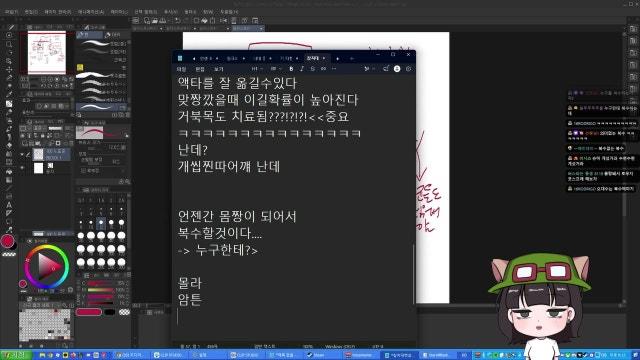
Task: Toggle visibility of the white paper layer
Action: (x=22, y=168)
